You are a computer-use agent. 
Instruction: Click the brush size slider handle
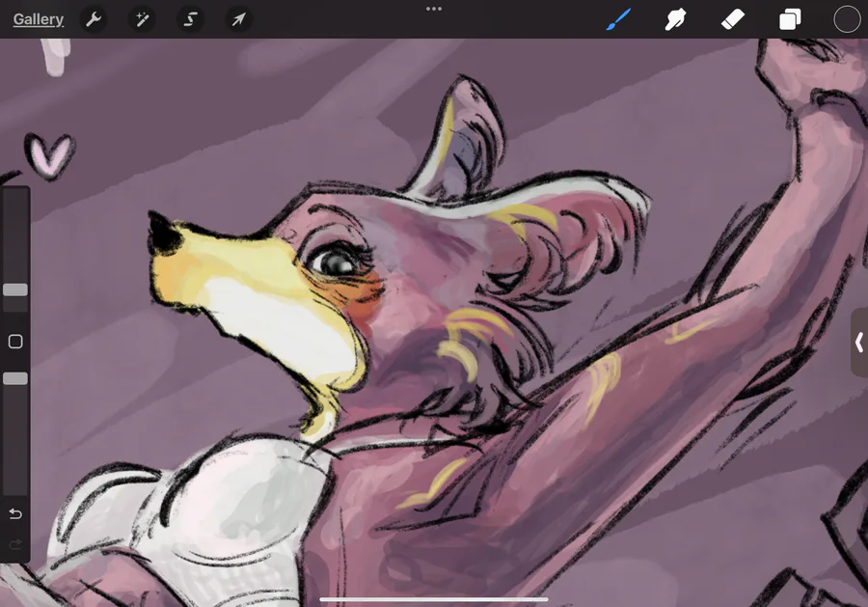point(15,290)
